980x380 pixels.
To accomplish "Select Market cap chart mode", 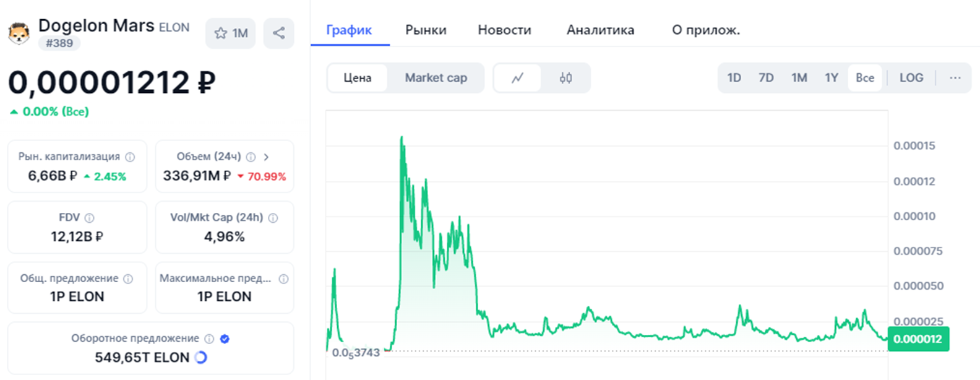I will point(436,78).
